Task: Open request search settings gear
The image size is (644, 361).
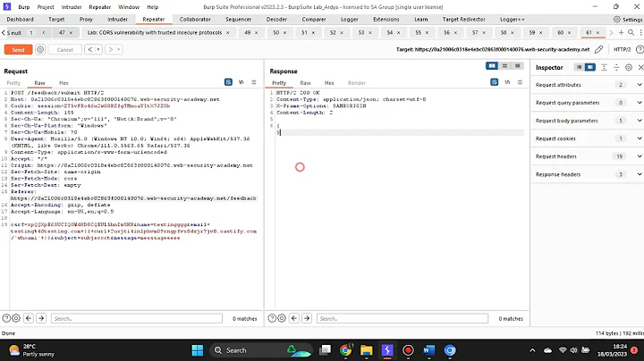Action: (16, 318)
